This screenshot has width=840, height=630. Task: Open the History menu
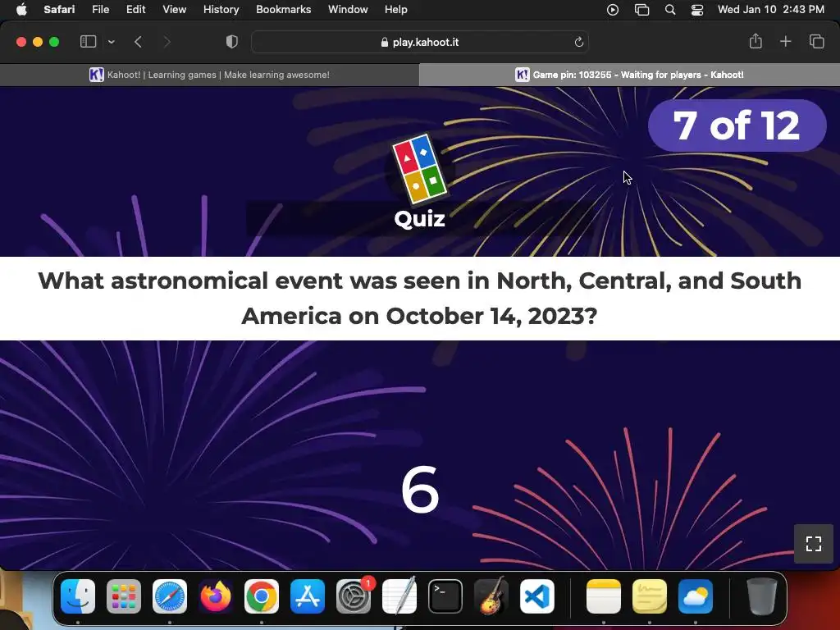click(x=221, y=10)
